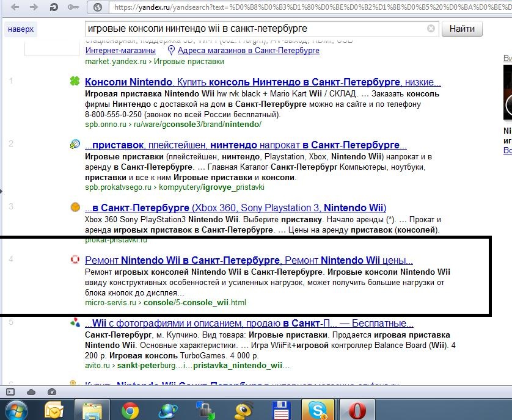Open Адреса магазинов в Санкт-Петербурге link
512x420 pixels.
pyautogui.click(x=249, y=50)
